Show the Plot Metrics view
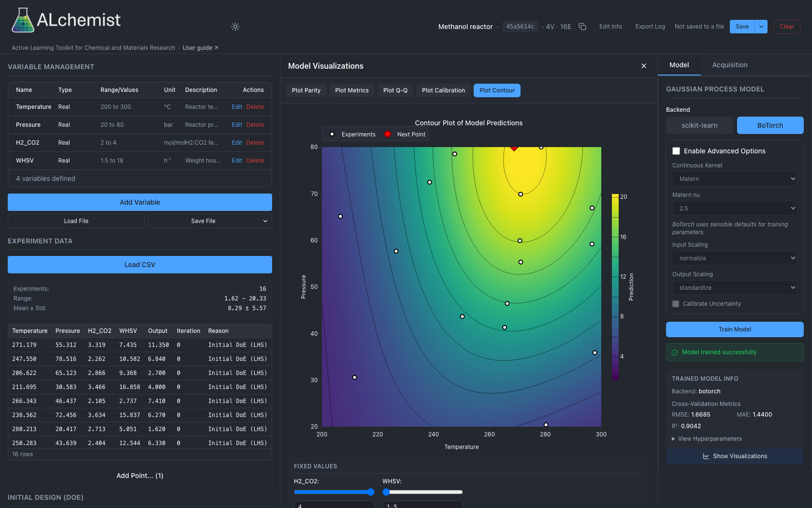The height and width of the screenshot is (508, 812). (x=352, y=90)
